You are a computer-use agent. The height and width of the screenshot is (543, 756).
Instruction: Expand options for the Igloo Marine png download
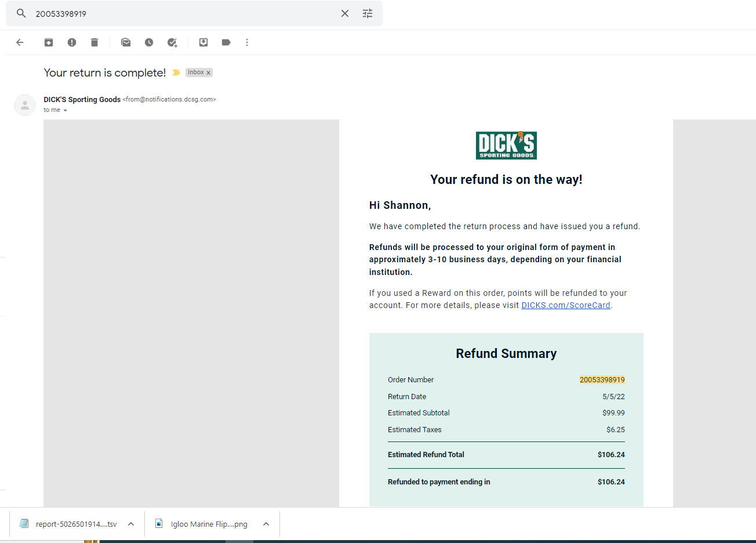pyautogui.click(x=266, y=524)
